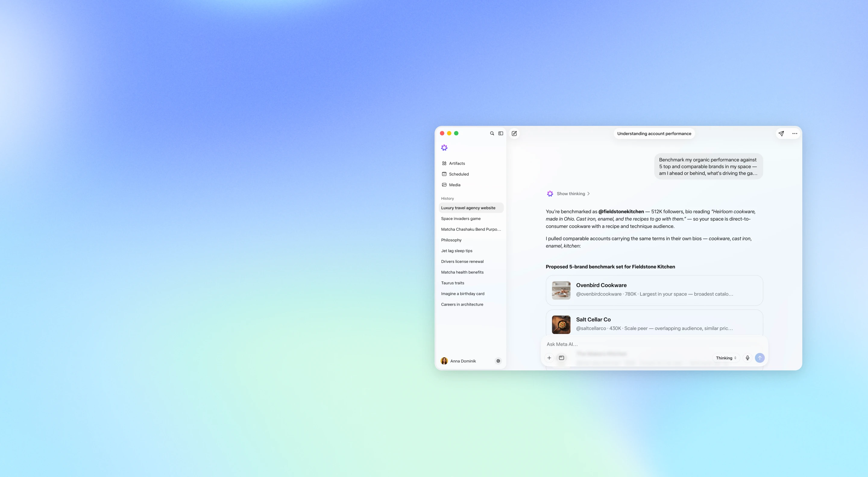
Task: Start a new chat with the compose icon
Action: pyautogui.click(x=514, y=133)
